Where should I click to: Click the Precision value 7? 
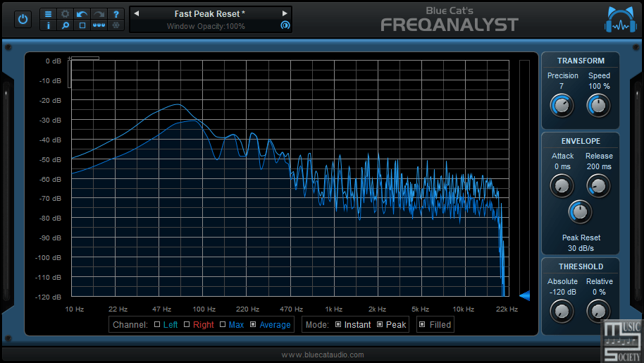pos(562,86)
